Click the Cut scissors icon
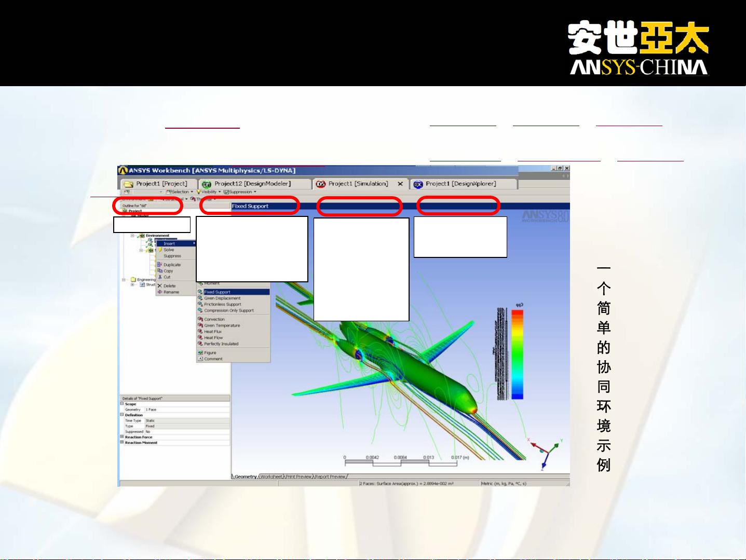The image size is (746, 560). (160, 277)
